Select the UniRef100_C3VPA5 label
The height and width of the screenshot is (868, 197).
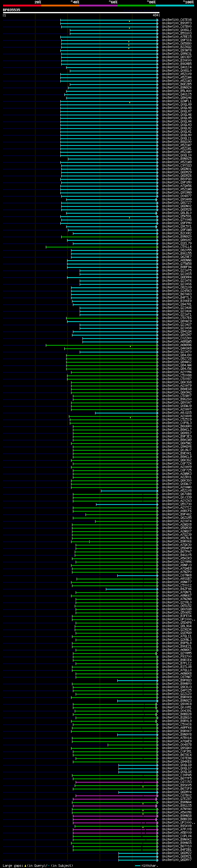click(177, 775)
